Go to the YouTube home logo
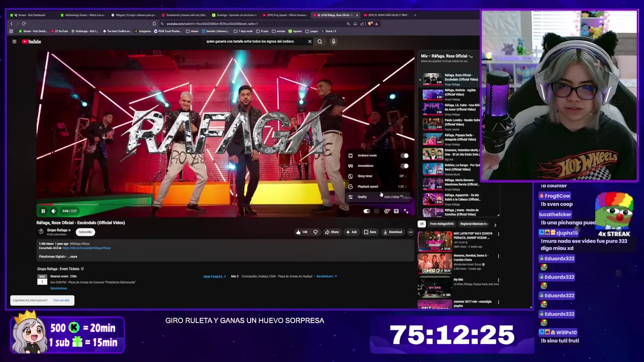644x362 pixels. click(x=31, y=42)
